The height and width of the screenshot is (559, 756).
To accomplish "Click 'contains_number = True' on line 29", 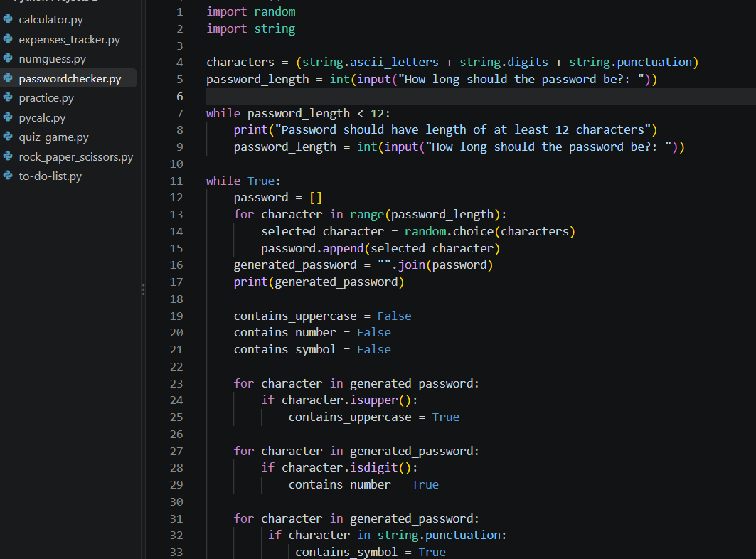I will pos(364,485).
